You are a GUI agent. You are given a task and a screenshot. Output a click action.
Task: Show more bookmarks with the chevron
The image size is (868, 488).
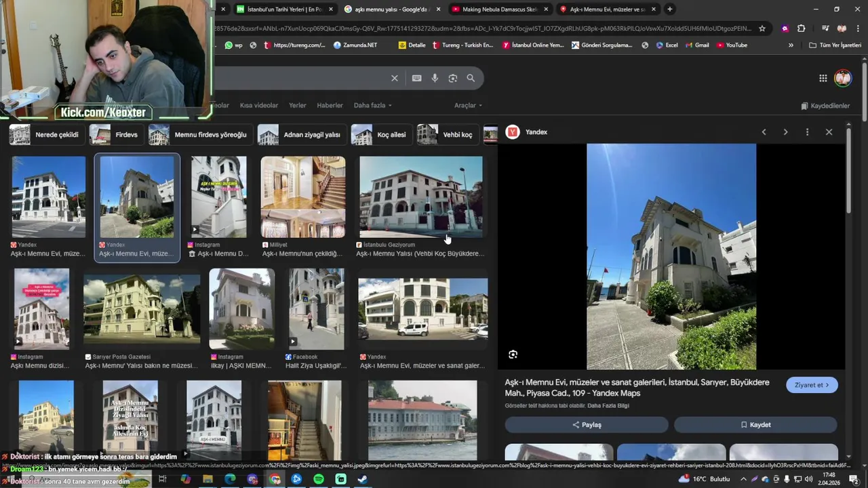[x=791, y=45]
